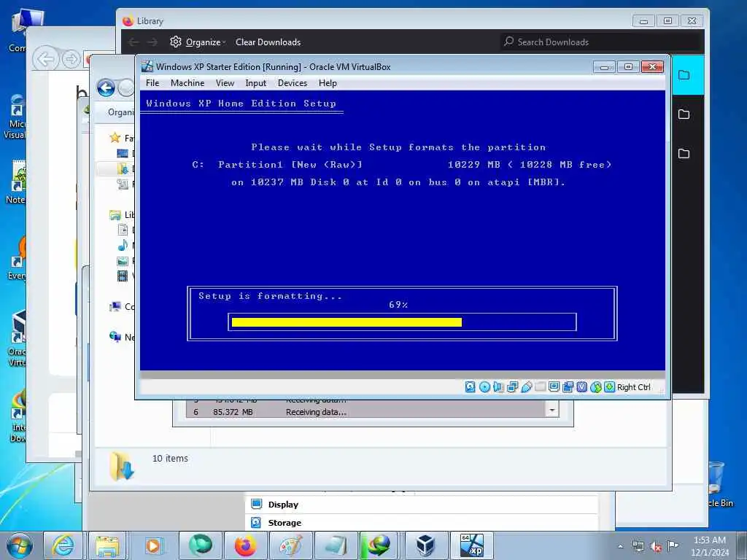Open the Machine menu in VirtualBox

pos(187,83)
